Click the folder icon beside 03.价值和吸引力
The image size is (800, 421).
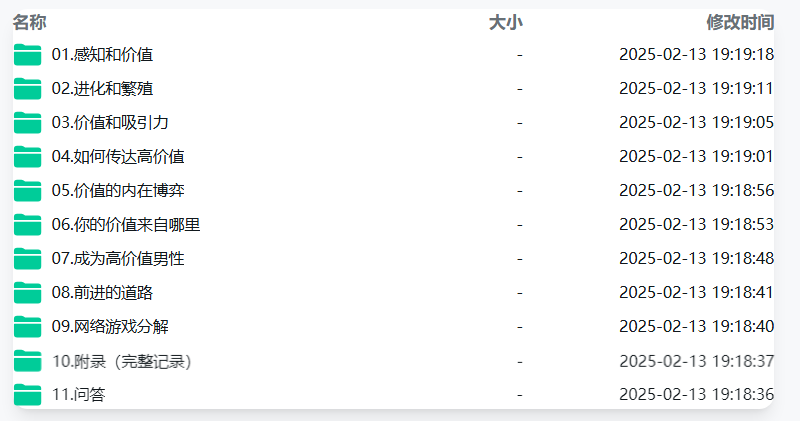(x=28, y=122)
